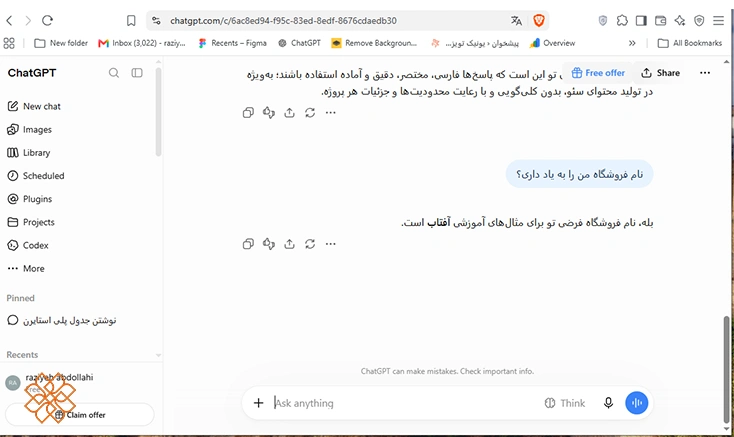Go back with the browser back arrow
The width and height of the screenshot is (734, 437).
(9, 21)
